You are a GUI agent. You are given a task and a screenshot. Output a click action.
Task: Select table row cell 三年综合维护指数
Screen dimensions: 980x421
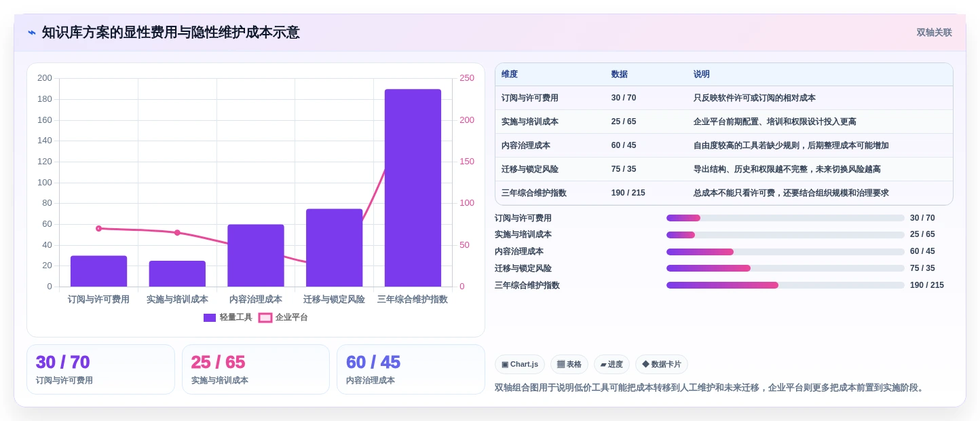coord(534,193)
